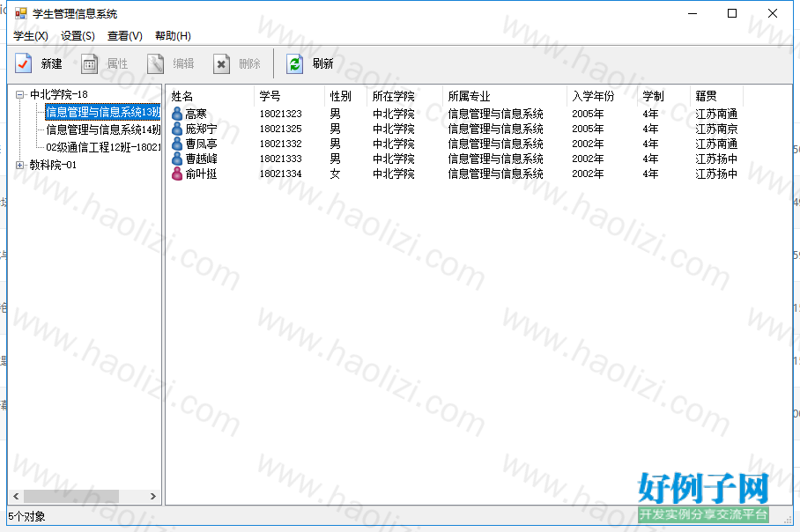Click the 刷新 (Refresh) toolbar icon
800x532 pixels.
point(295,63)
